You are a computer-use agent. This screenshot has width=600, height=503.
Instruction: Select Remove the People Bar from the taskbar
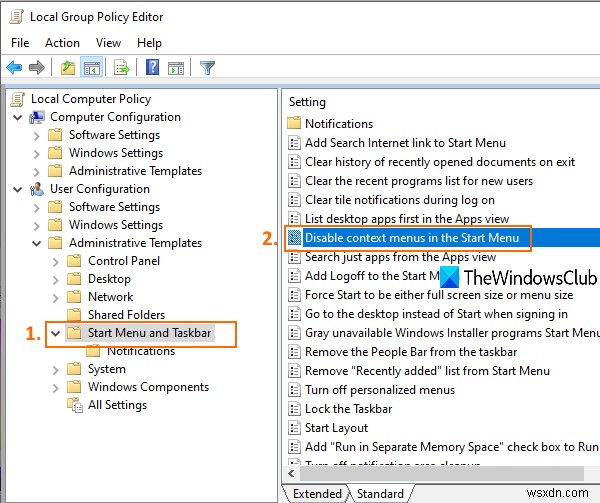[x=411, y=352]
